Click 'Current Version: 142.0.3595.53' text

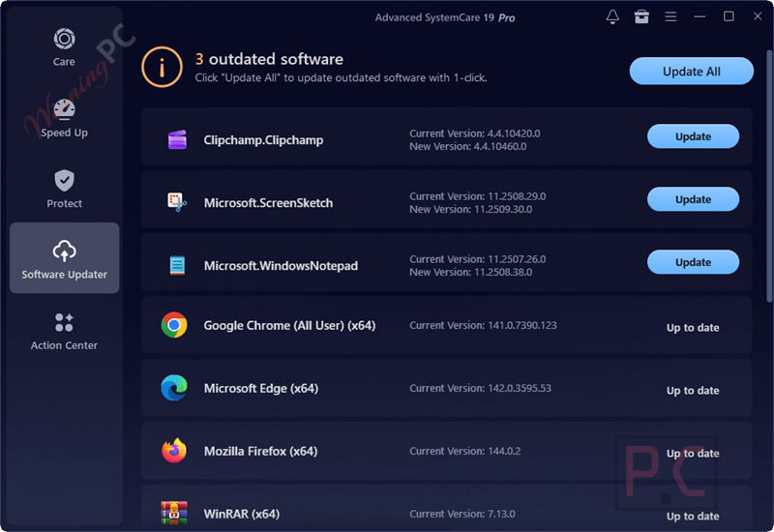480,388
